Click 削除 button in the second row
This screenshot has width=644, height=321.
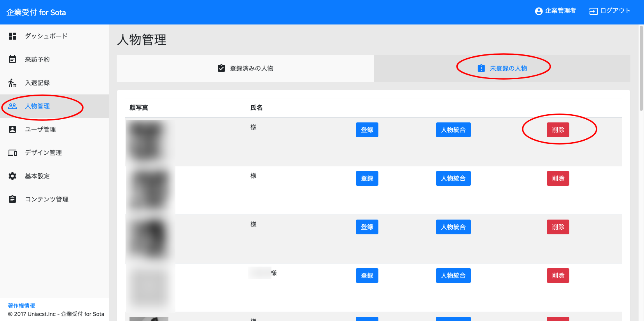(x=558, y=178)
